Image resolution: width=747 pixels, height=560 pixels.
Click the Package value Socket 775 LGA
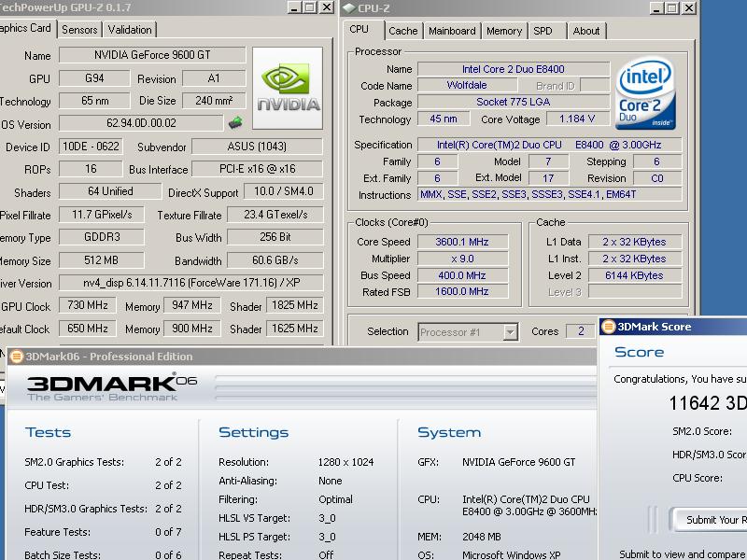tap(513, 102)
